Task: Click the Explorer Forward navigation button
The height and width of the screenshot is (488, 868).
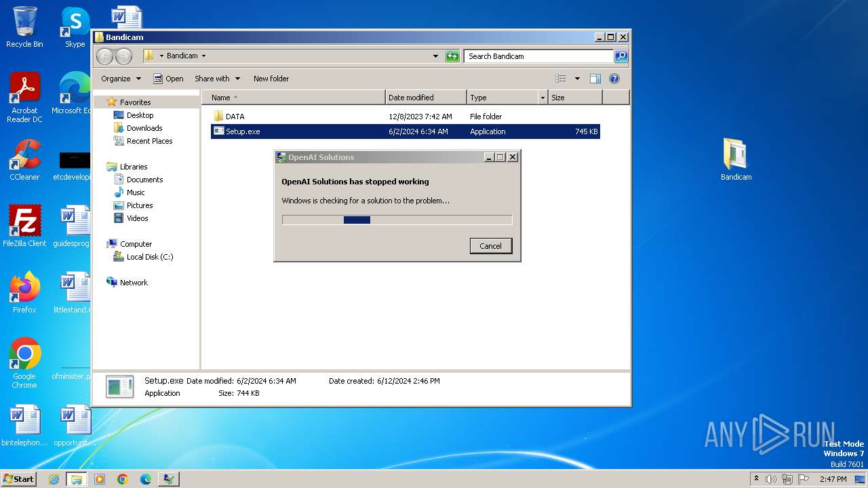Action: click(x=123, y=56)
